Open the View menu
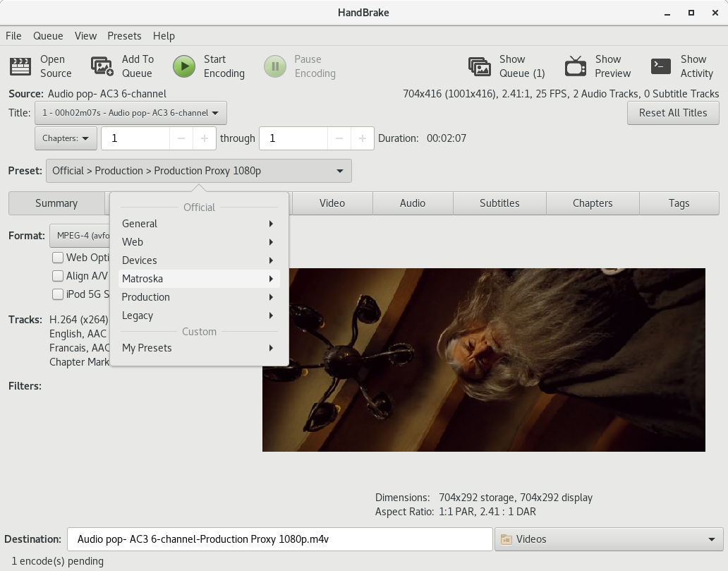 [85, 36]
